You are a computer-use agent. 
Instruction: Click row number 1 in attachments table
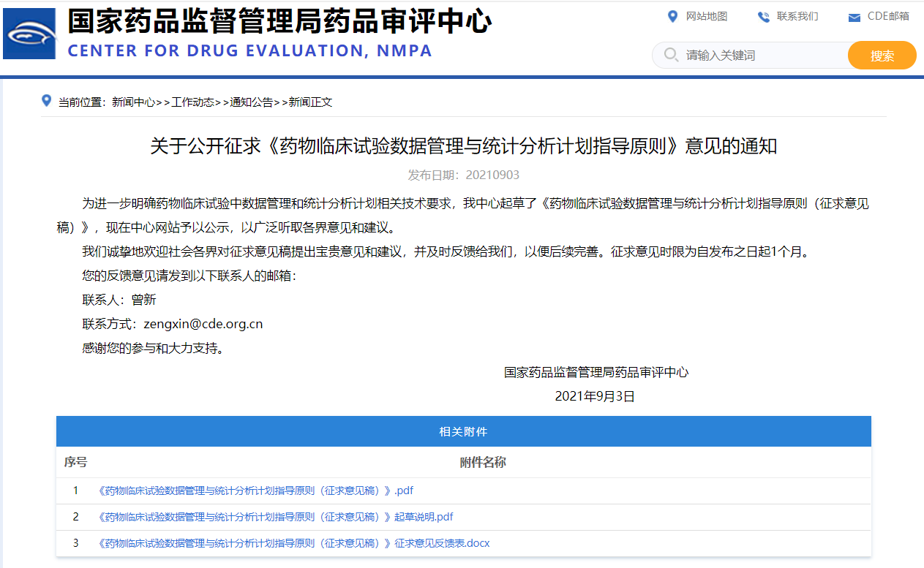click(x=75, y=491)
